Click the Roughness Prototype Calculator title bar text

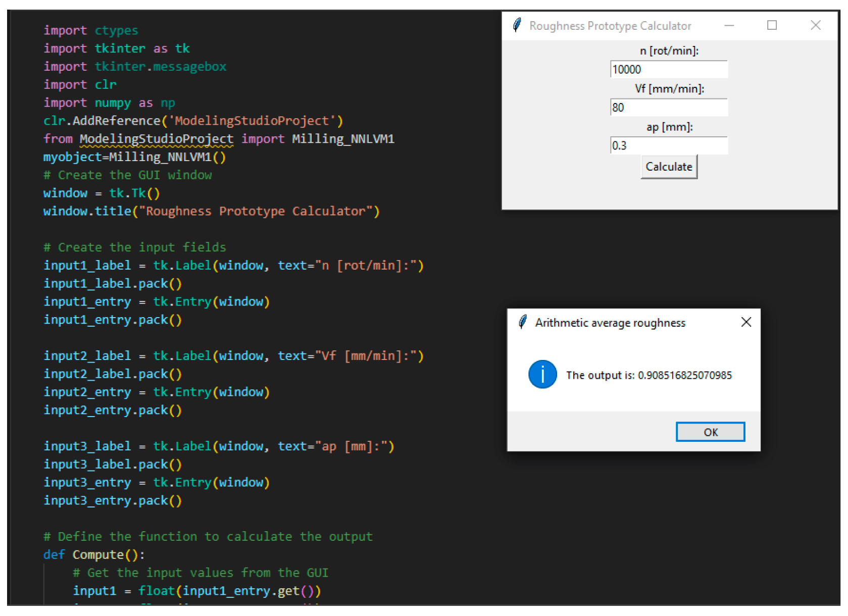point(610,26)
